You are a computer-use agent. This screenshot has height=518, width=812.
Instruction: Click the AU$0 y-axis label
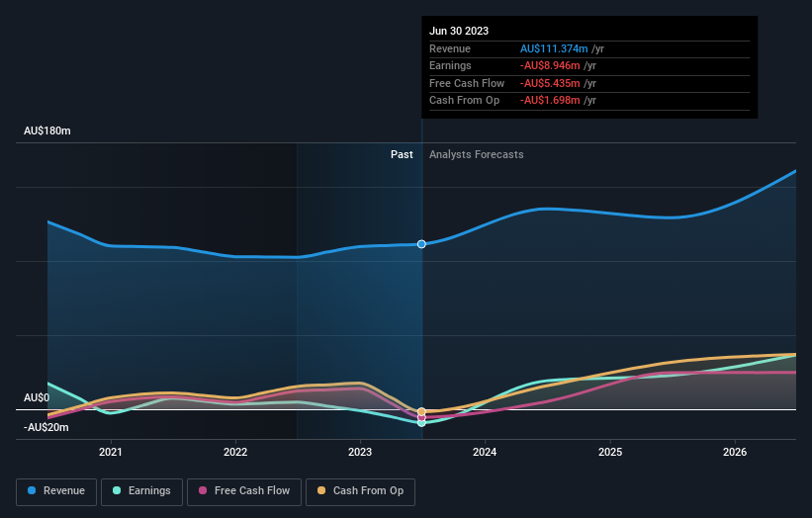coord(37,397)
